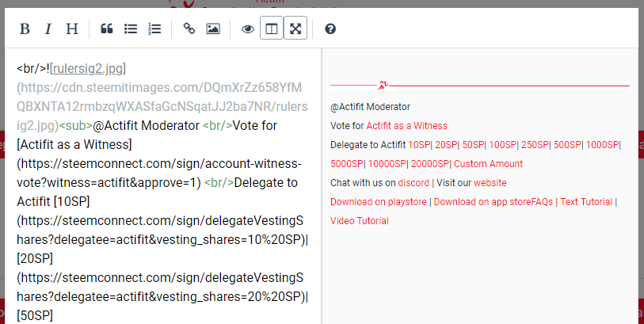Image resolution: width=644 pixels, height=324 pixels.
Task: Open the Video Tutorial link
Action: (360, 221)
